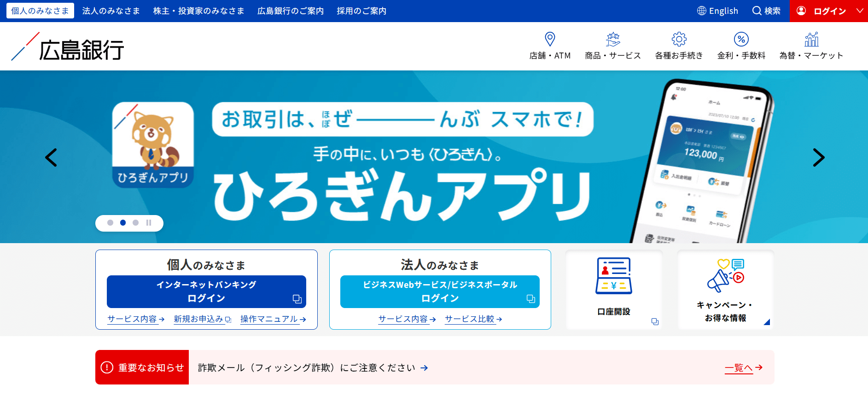
Task: Open 株主・投資家のみなさま menu item
Action: [x=198, y=11]
